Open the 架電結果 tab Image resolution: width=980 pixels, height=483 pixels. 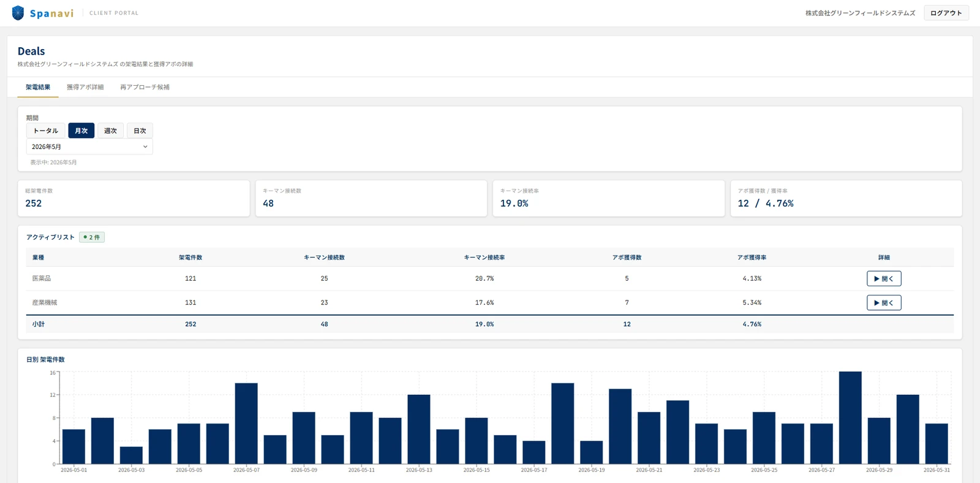point(38,87)
